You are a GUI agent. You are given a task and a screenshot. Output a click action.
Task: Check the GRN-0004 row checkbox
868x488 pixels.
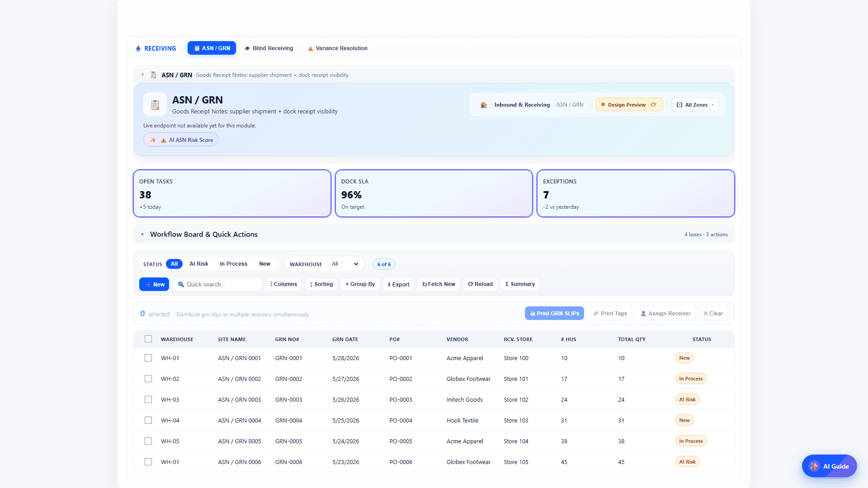(148, 420)
